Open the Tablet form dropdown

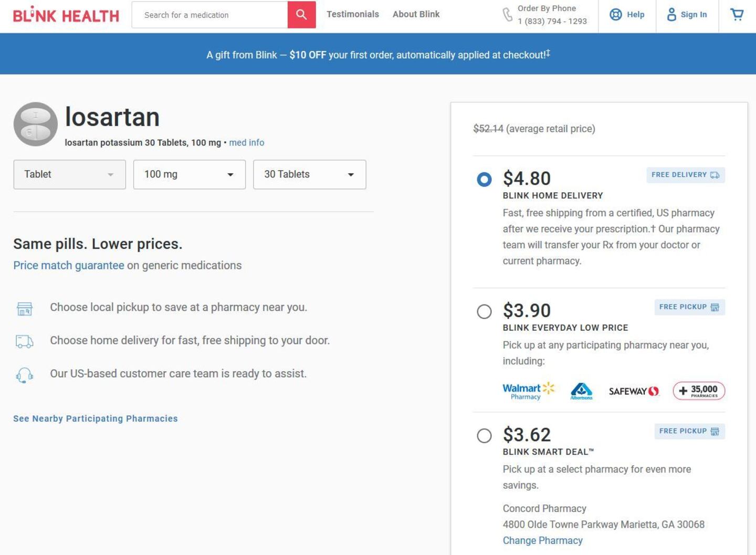pos(69,174)
